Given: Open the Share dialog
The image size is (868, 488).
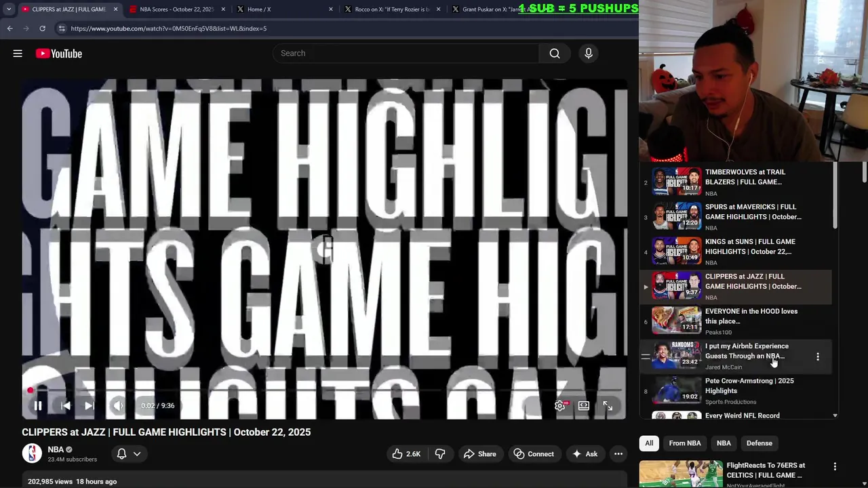Looking at the screenshot, I should point(480,454).
